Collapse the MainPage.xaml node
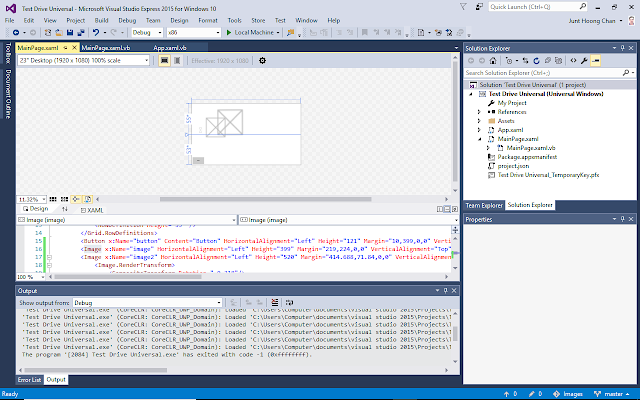 pos(480,139)
